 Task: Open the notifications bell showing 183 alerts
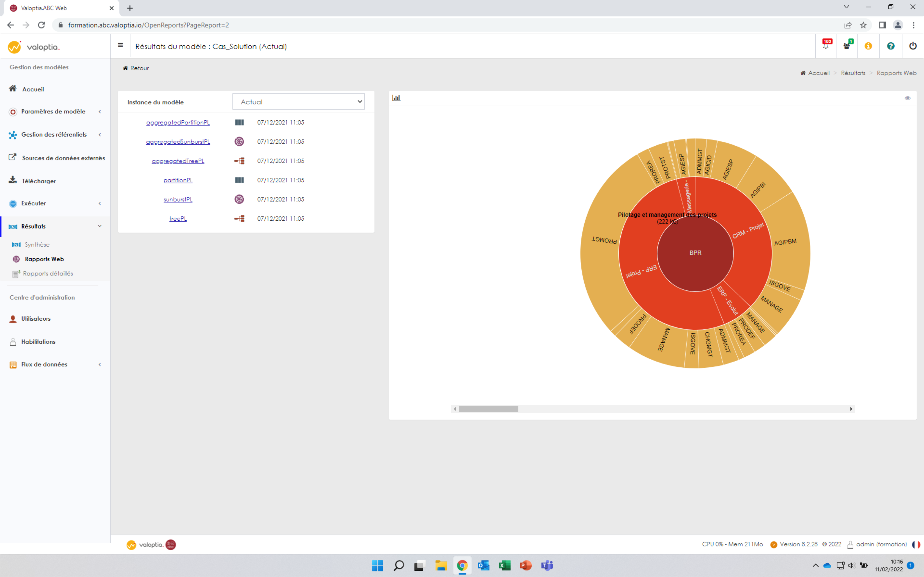point(826,46)
